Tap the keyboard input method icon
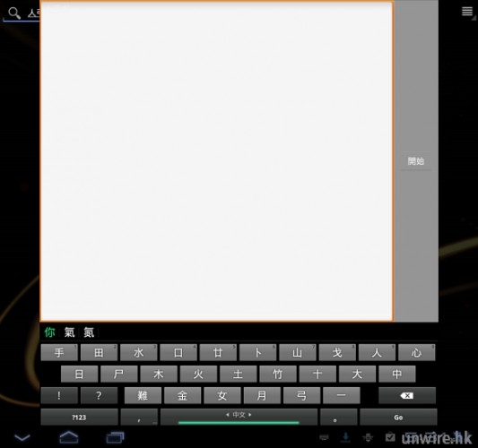The image size is (478, 448). 324,437
